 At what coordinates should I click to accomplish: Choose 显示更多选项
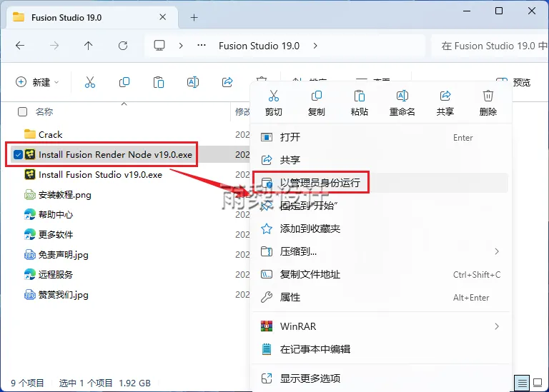380,378
